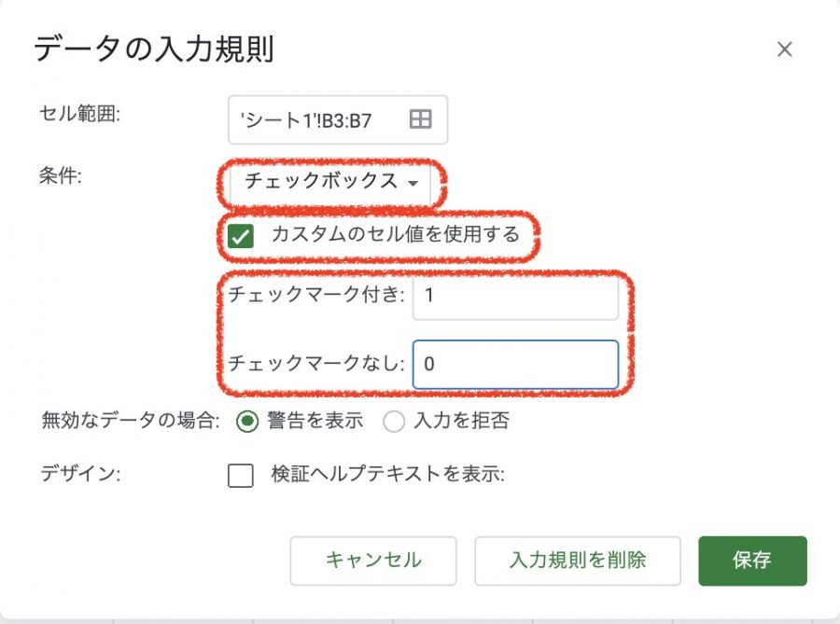This screenshot has width=840, height=624.
Task: Click the デザイン: label
Action: click(82, 474)
